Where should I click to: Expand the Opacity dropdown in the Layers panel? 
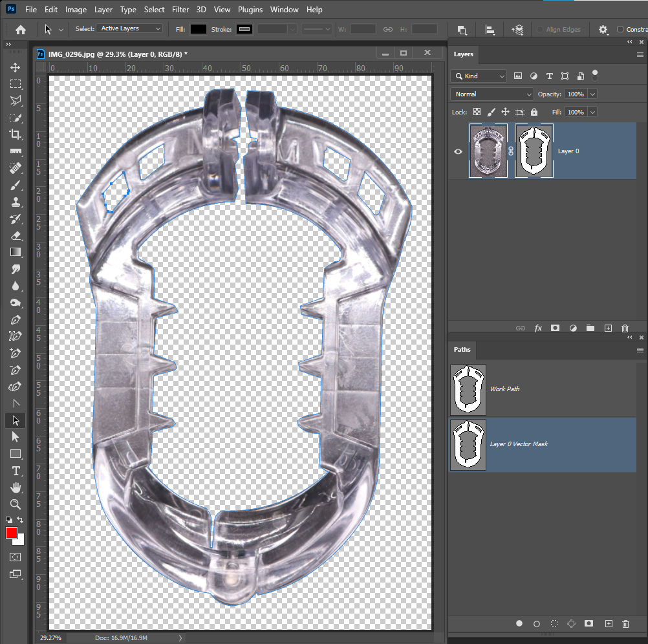[591, 94]
